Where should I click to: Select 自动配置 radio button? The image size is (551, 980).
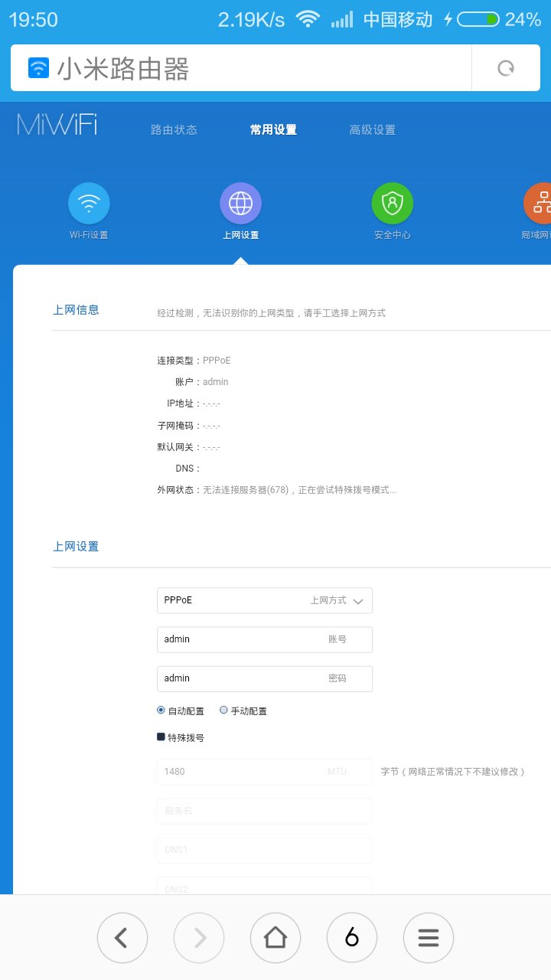161,710
